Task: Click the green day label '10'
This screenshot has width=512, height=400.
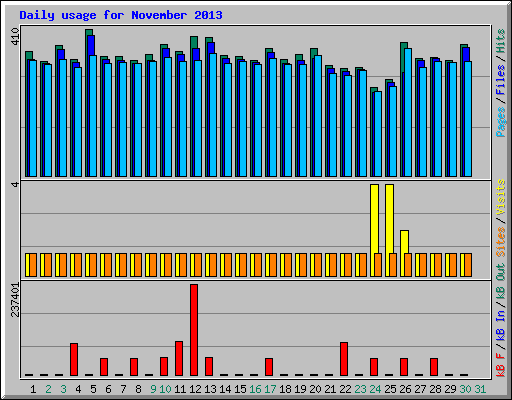Action: click(x=165, y=389)
